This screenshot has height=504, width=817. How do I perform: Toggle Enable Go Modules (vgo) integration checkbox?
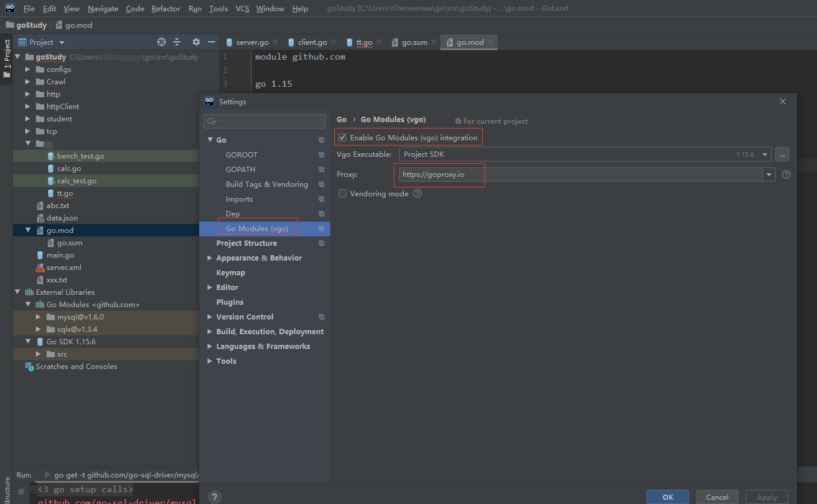pos(342,137)
